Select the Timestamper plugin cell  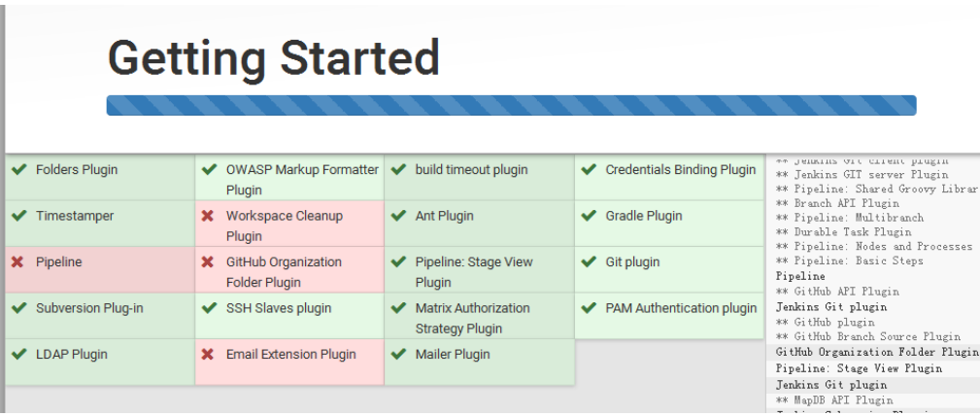point(100,224)
